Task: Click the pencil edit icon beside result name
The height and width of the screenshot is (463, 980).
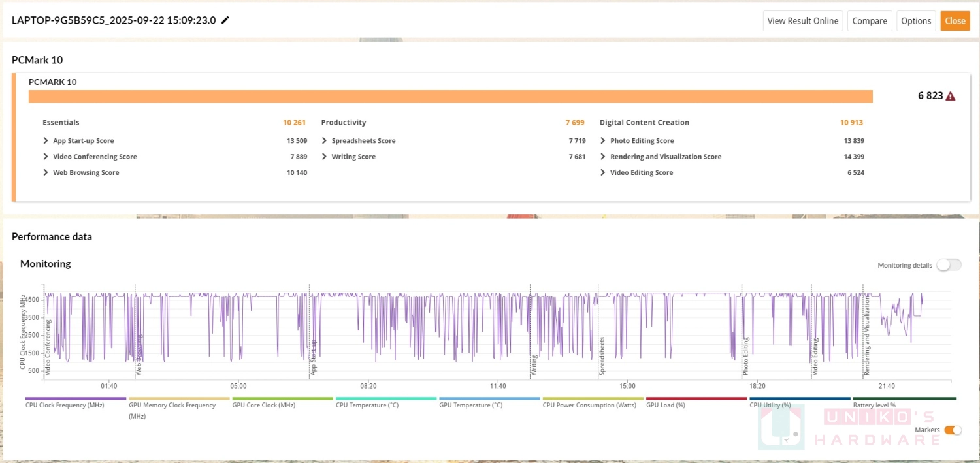Action: (x=225, y=20)
